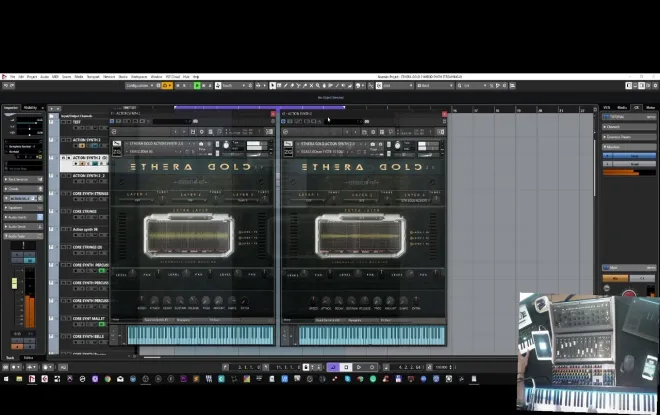The width and height of the screenshot is (660, 415).
Task: Expand the Track Versions inspector section
Action: 23,179
